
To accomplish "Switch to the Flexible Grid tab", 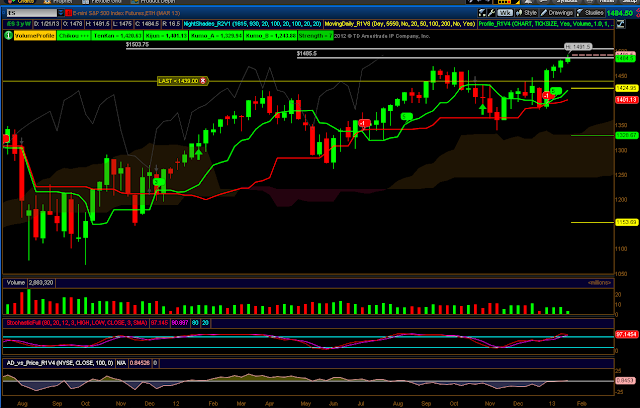I will pyautogui.click(x=102, y=2).
